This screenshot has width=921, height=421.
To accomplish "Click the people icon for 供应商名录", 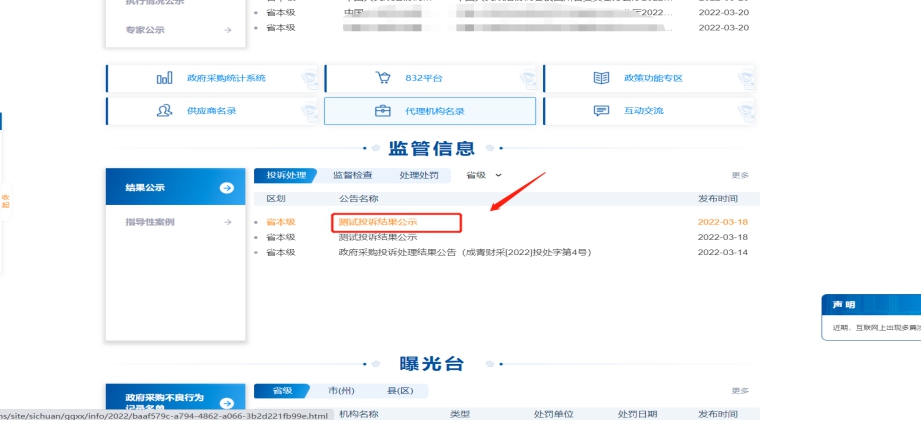I will tap(164, 110).
